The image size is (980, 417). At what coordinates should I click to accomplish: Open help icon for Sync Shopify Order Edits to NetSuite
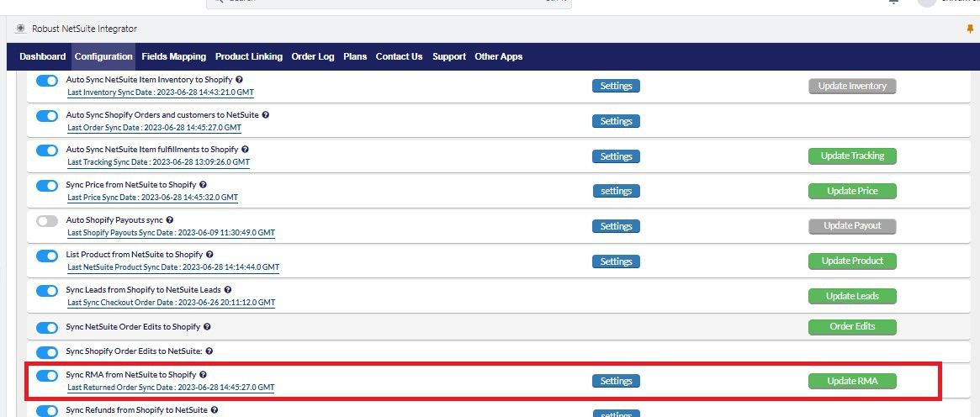coord(209,351)
